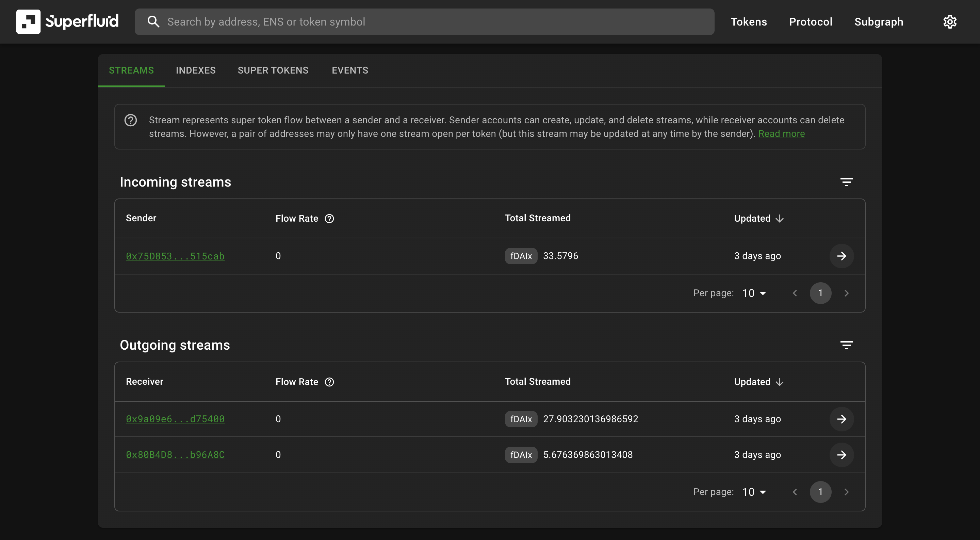Show Flow Rate help in Incoming streams

[x=329, y=219]
